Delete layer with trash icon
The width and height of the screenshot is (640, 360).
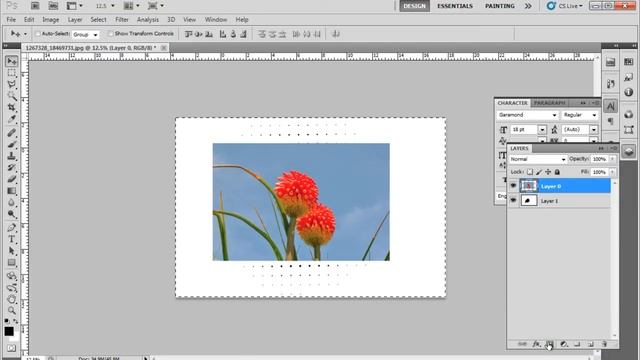pos(604,344)
